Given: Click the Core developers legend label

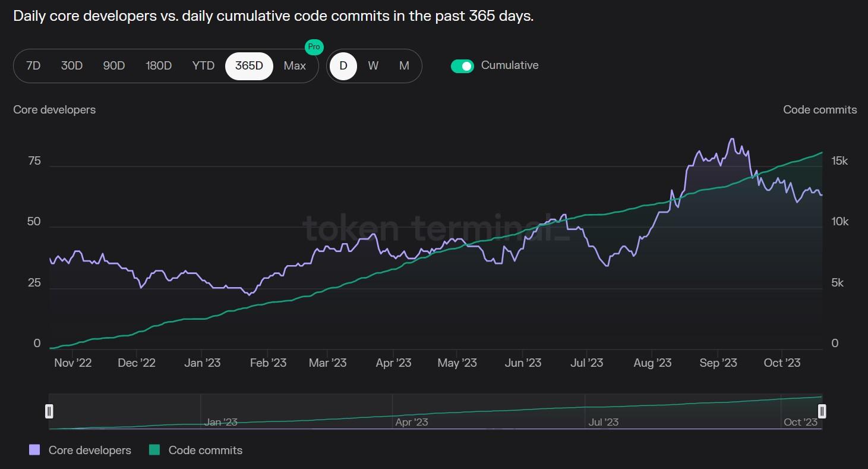Looking at the screenshot, I should pyautogui.click(x=90, y=450).
